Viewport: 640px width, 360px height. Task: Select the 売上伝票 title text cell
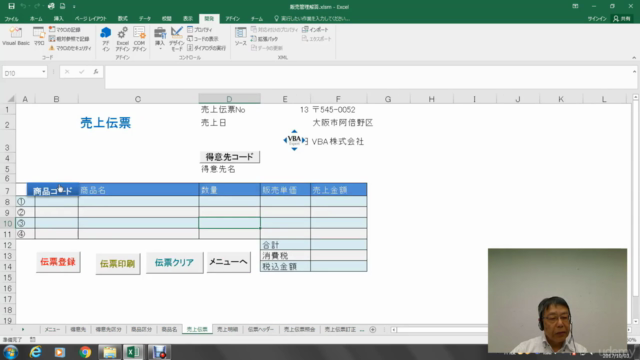[106, 123]
